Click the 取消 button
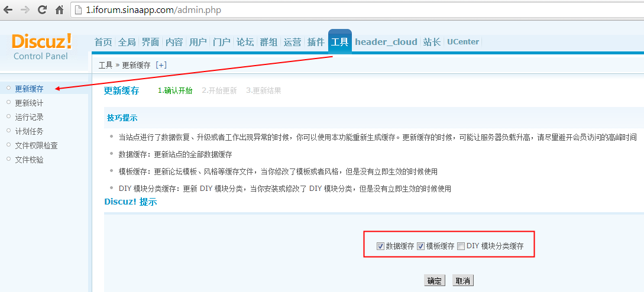Screen dimensions: 644x292 pyautogui.click(x=463, y=281)
